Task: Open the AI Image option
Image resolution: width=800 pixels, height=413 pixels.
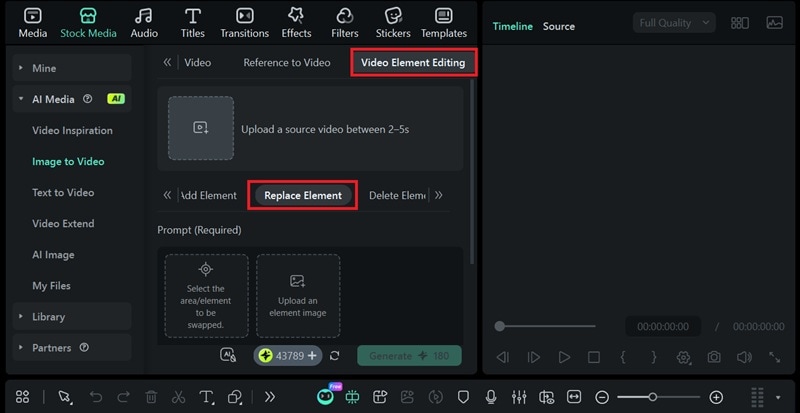Action: point(53,255)
